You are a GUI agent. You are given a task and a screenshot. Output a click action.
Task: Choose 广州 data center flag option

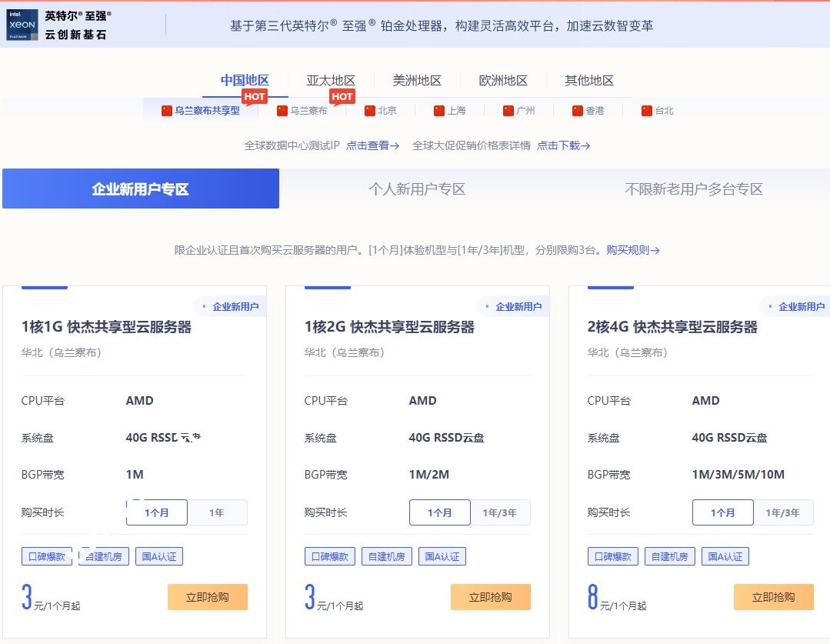pos(519,111)
